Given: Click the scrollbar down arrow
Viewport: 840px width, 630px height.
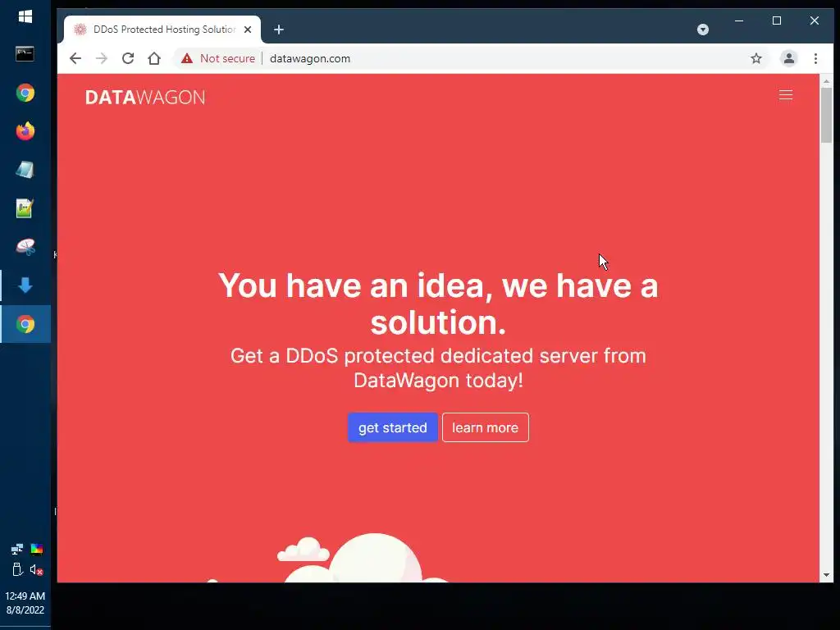Looking at the screenshot, I should tap(826, 575).
